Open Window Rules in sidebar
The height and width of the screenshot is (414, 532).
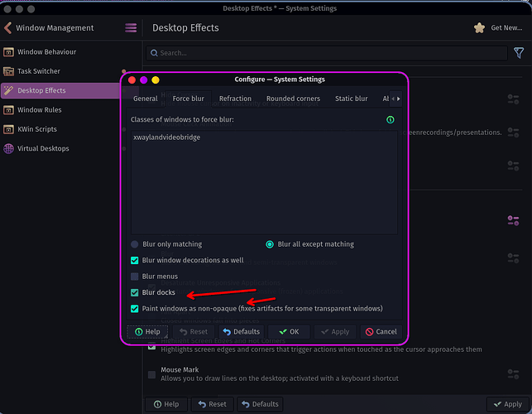(x=39, y=110)
